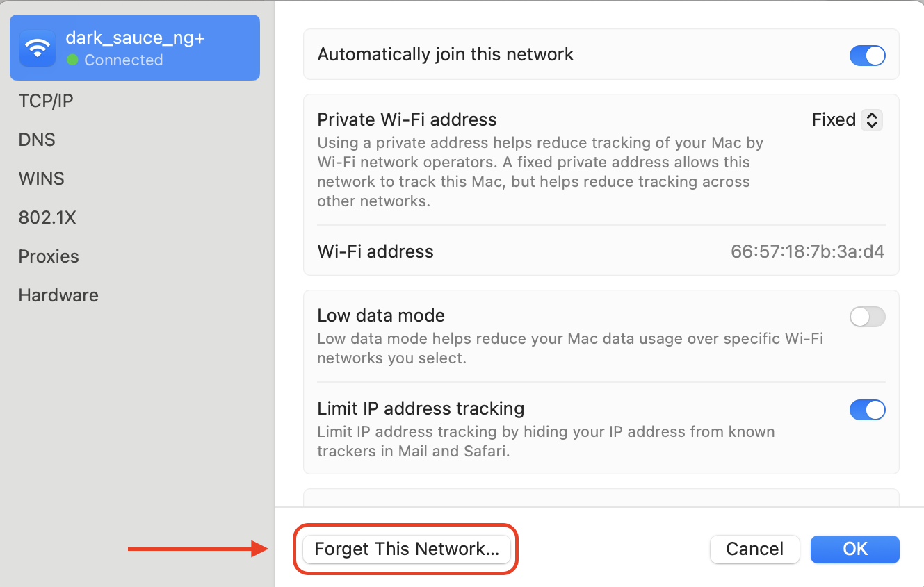Click the green Connected status dot
The image size is (924, 587).
pos(72,60)
